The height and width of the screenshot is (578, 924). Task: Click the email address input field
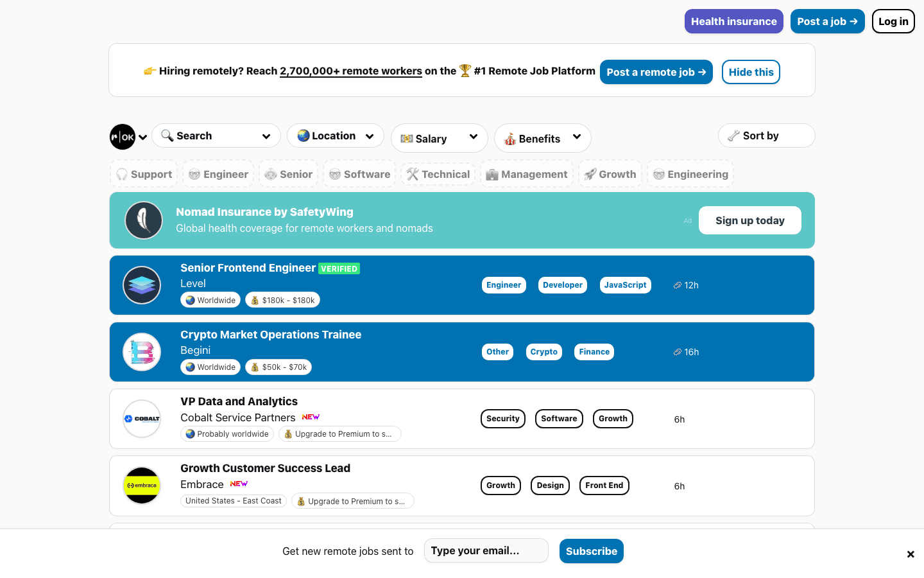tap(486, 551)
